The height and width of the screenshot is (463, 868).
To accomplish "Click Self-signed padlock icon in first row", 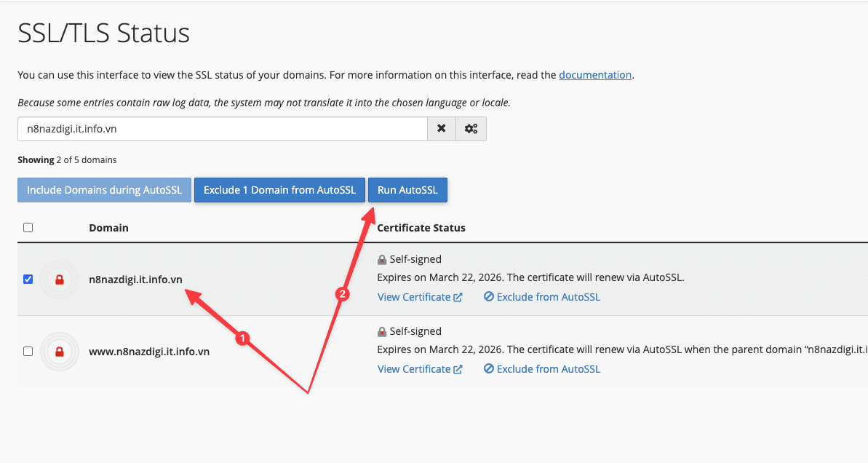I will point(382,260).
